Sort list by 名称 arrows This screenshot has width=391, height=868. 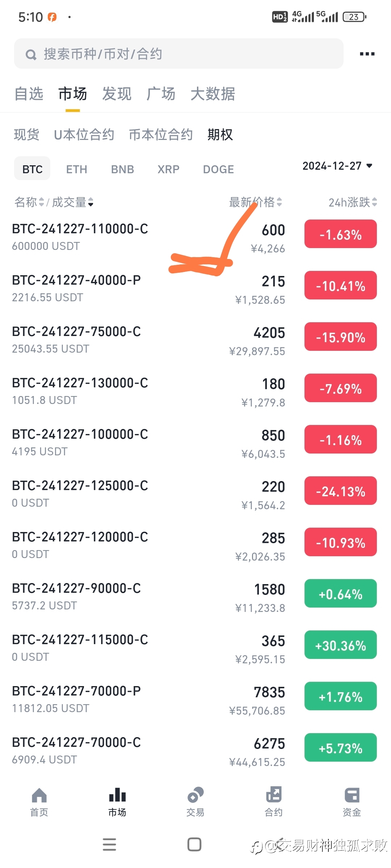(x=42, y=202)
